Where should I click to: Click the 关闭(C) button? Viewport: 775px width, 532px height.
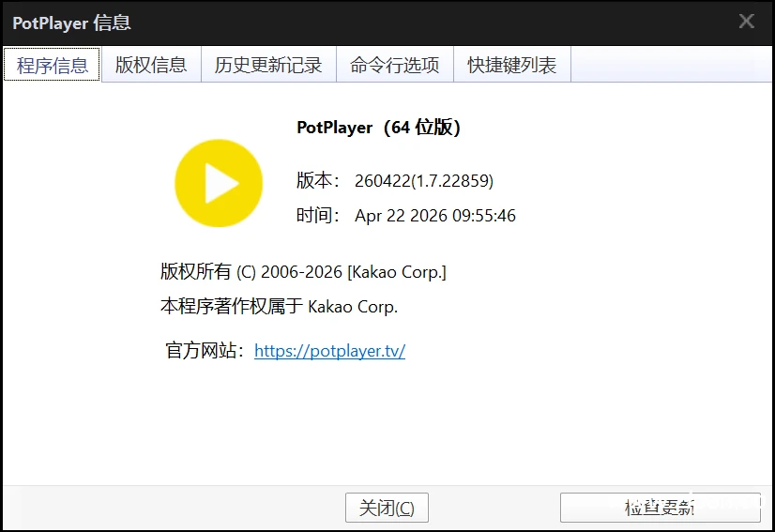[387, 508]
